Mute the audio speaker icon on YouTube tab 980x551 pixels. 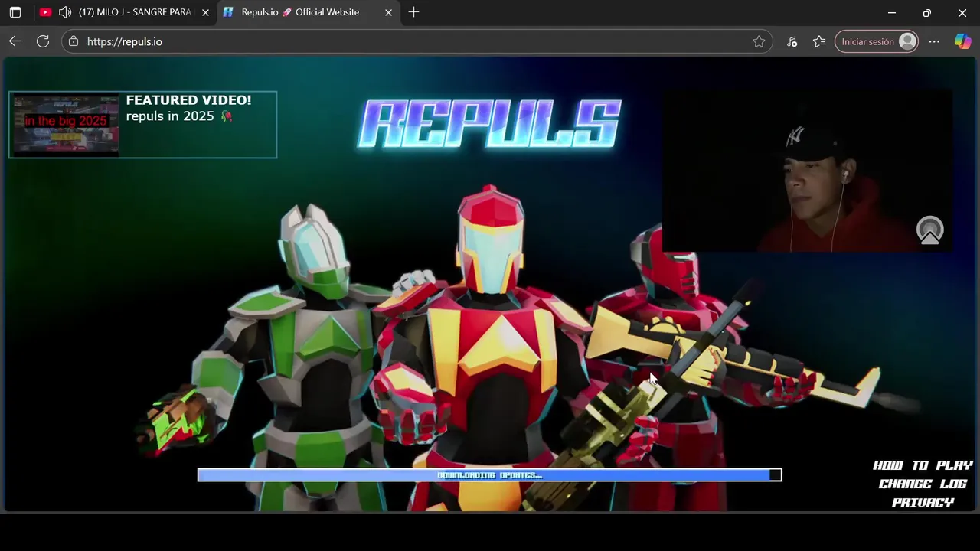(x=65, y=12)
